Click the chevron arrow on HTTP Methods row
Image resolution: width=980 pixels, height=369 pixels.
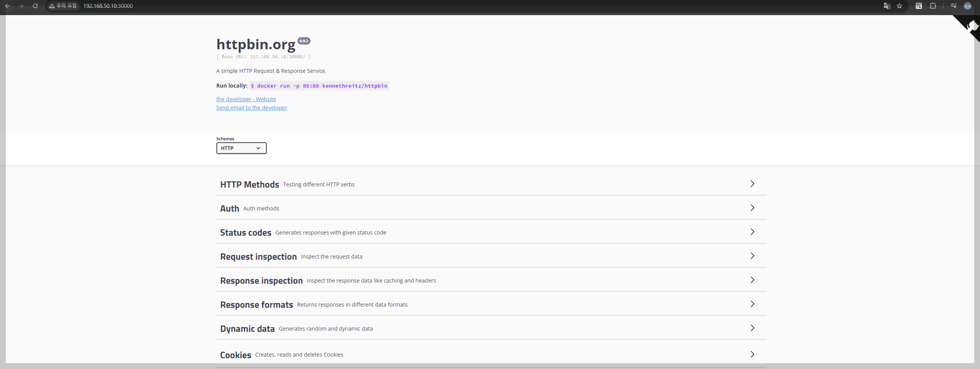pos(752,184)
